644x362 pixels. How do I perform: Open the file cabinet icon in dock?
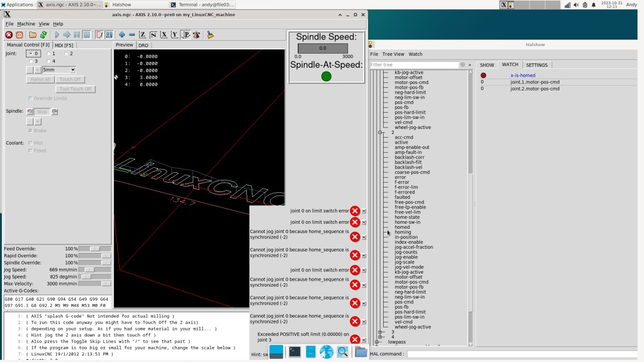click(311, 352)
